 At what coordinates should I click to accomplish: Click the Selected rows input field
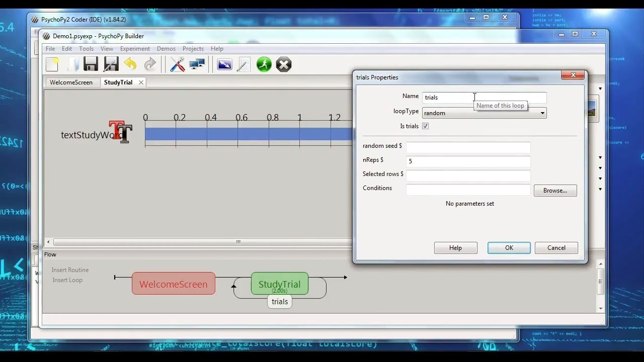(x=468, y=175)
